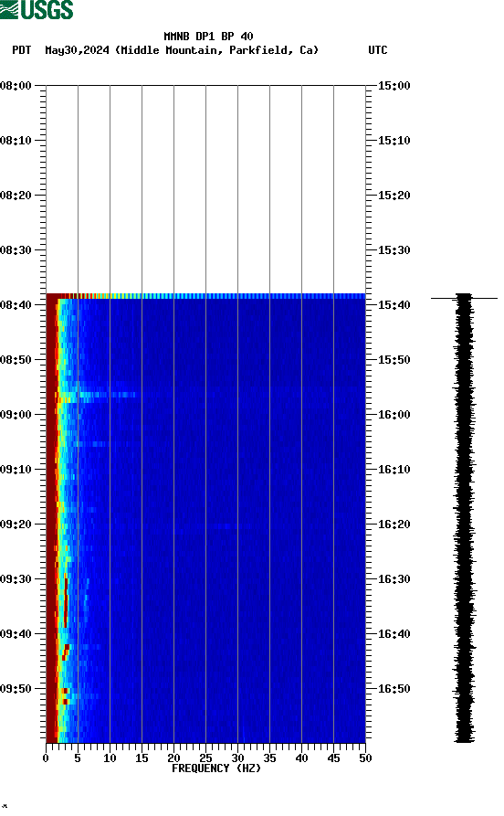
Task: Click the 09:00 PDT time label
Action: pyautogui.click(x=16, y=414)
